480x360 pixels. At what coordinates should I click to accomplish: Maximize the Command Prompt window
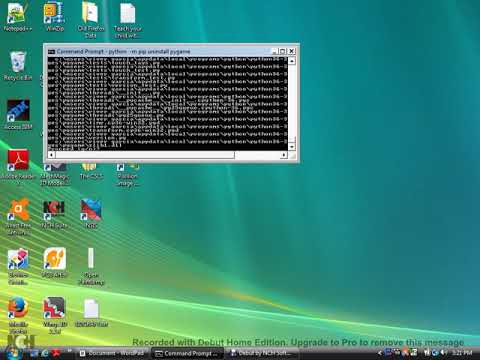coord(283,51)
